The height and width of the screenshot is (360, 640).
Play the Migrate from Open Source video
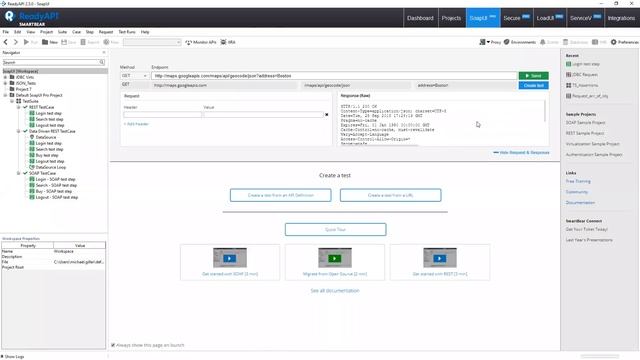pos(335,258)
